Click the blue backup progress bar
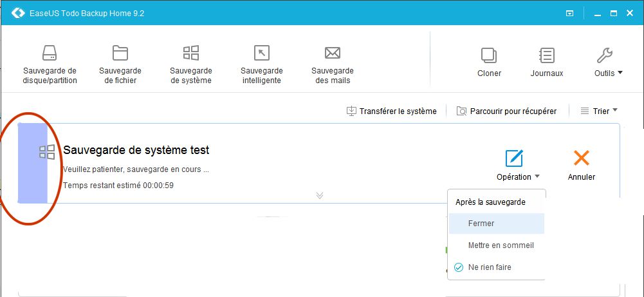Screen dimensions: 644x297 coord(32,162)
